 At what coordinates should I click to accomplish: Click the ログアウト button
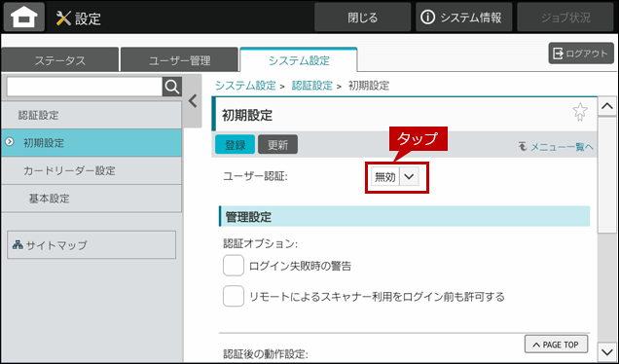point(581,54)
